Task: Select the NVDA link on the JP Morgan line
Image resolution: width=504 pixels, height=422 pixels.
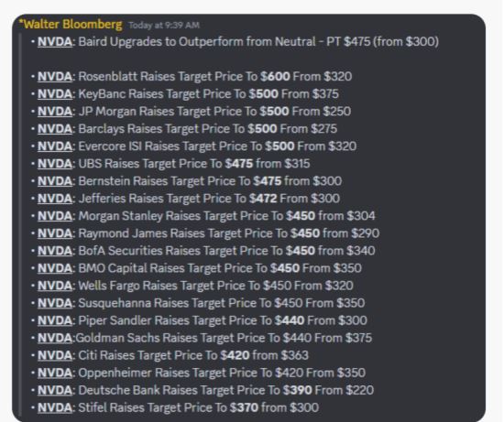Action: coord(55,112)
